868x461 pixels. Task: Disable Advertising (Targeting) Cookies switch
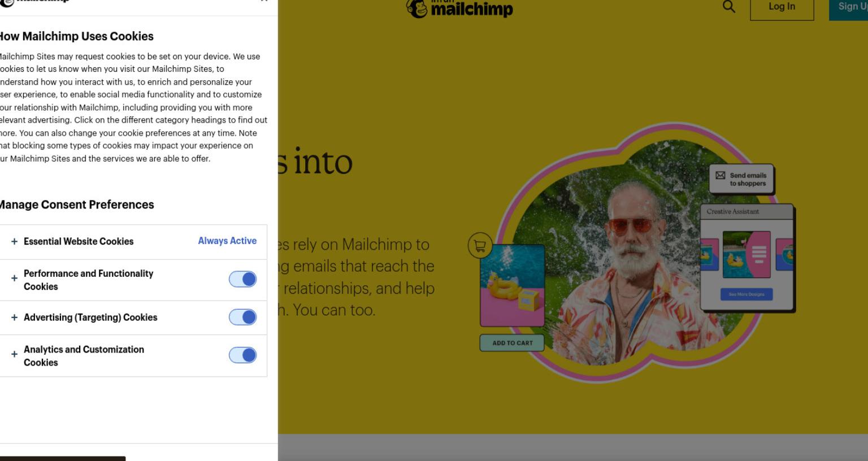click(x=242, y=317)
